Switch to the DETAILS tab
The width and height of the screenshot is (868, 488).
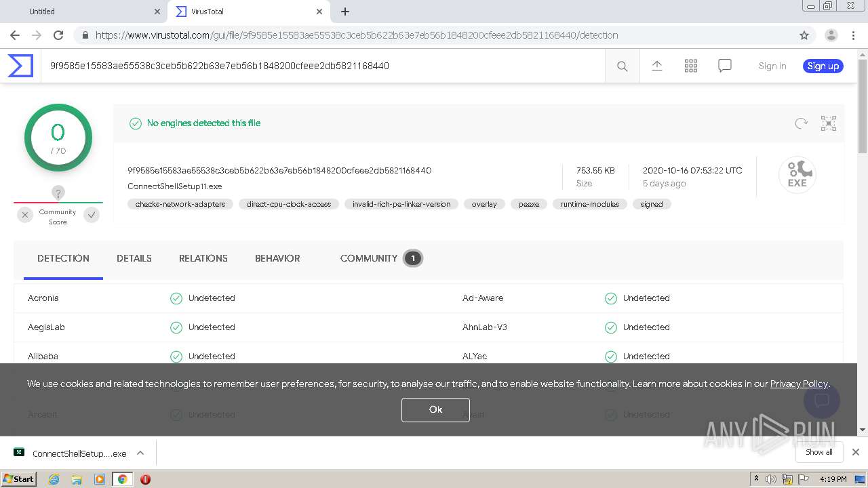(134, 258)
